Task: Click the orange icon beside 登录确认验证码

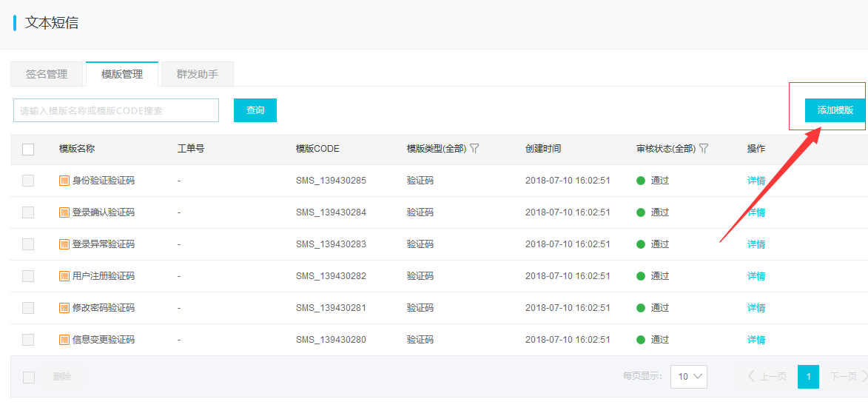Action: coord(64,212)
